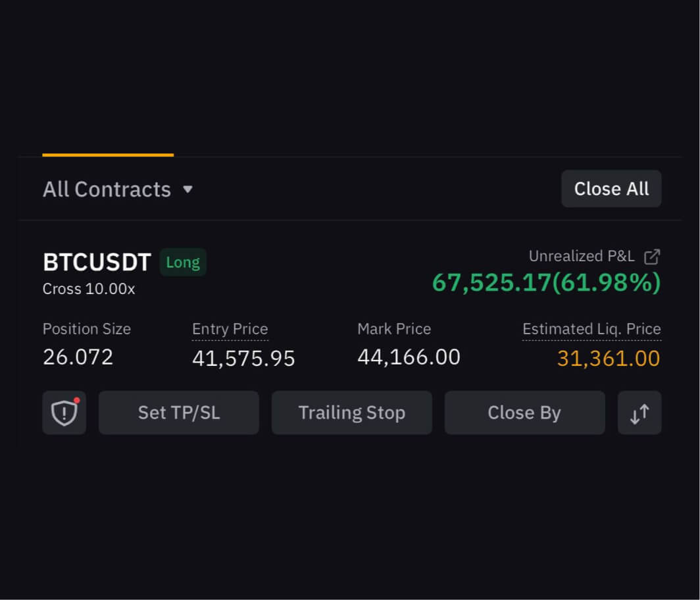Click the green Long badge
The height and width of the screenshot is (600, 700).
[x=183, y=262]
